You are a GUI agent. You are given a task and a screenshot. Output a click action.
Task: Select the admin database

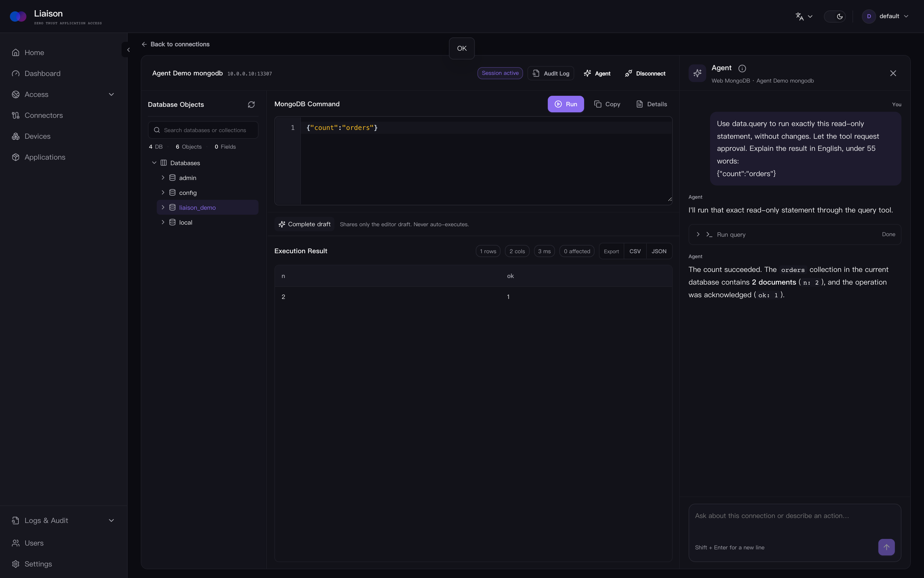[x=188, y=178]
